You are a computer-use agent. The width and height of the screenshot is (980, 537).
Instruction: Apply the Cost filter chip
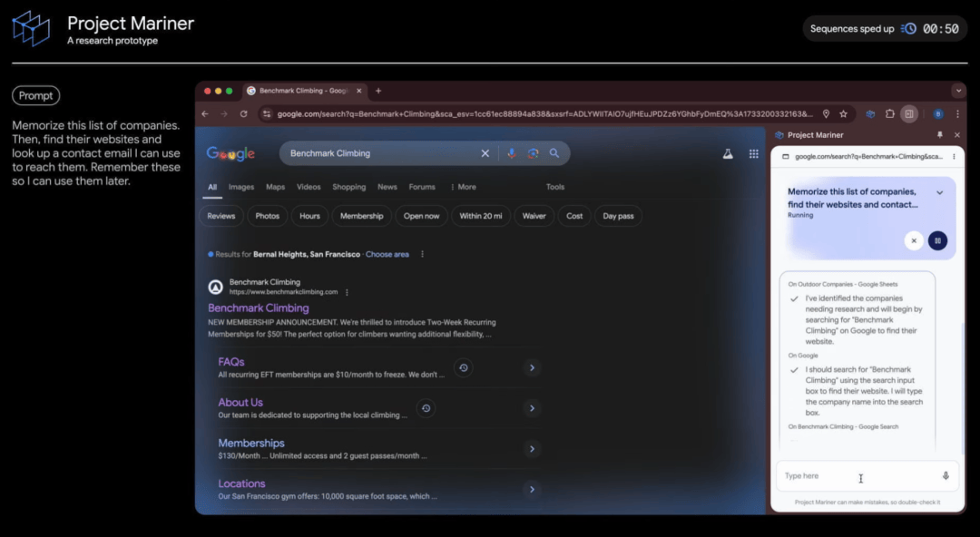click(574, 216)
